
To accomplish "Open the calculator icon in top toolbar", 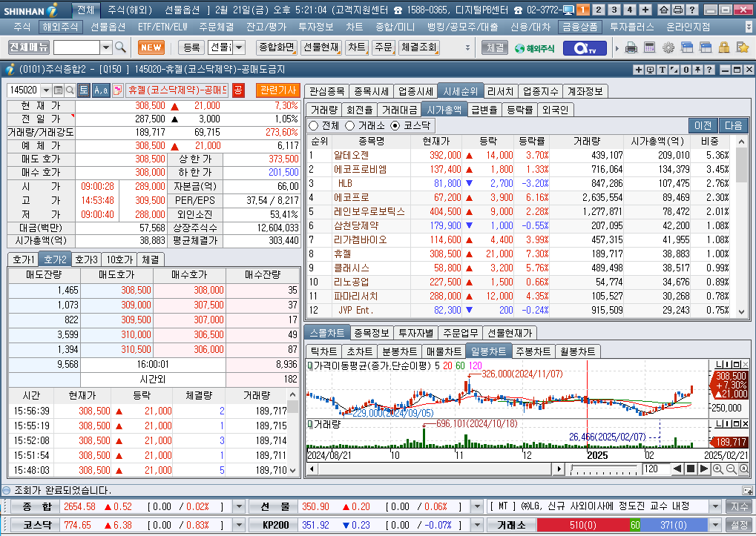I will pos(649,47).
